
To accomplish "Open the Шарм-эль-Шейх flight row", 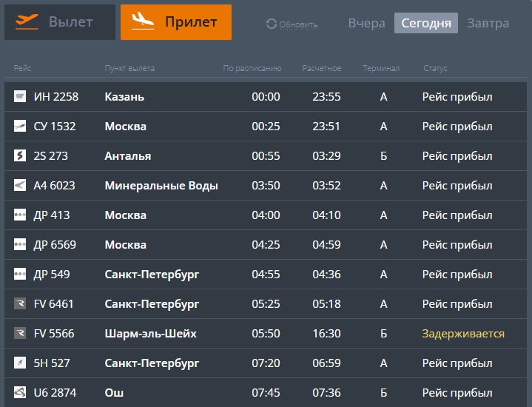I will tap(151, 334).
